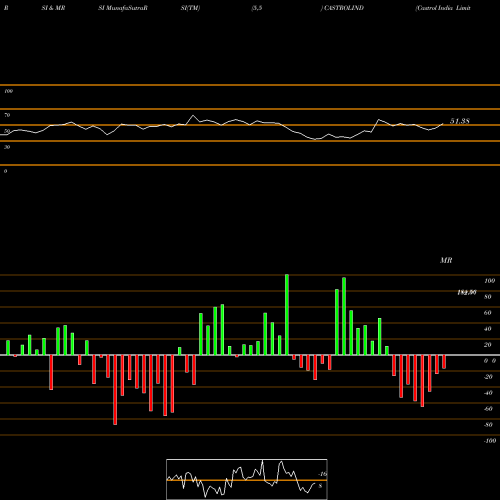Click the MR label above bar chart
This screenshot has height=500, width=500.
[x=446, y=260]
